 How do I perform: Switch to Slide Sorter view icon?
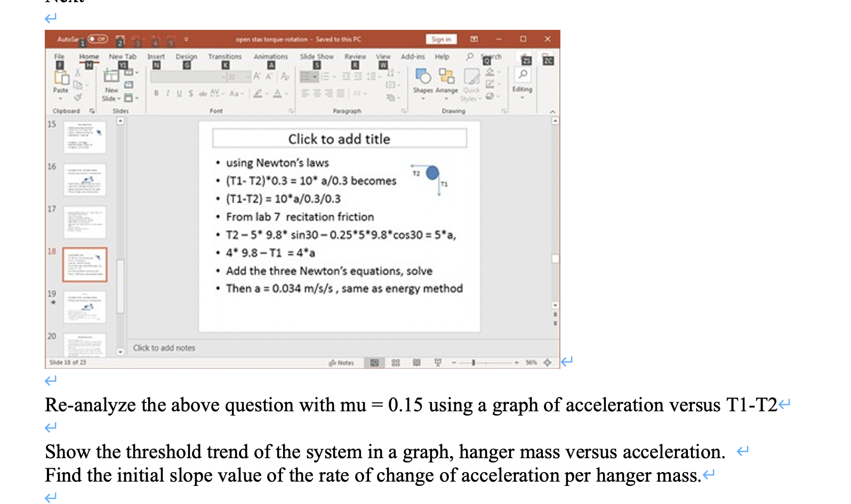[x=396, y=363]
